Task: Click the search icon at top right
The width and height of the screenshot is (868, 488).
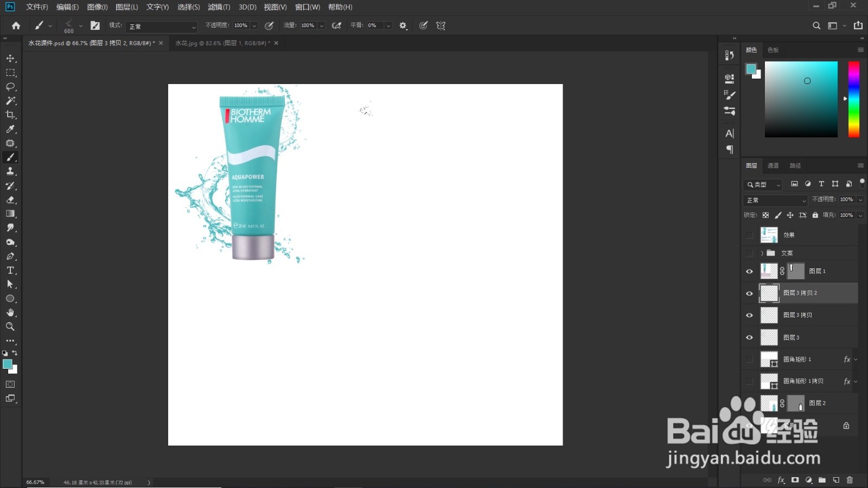Action: coord(816,25)
